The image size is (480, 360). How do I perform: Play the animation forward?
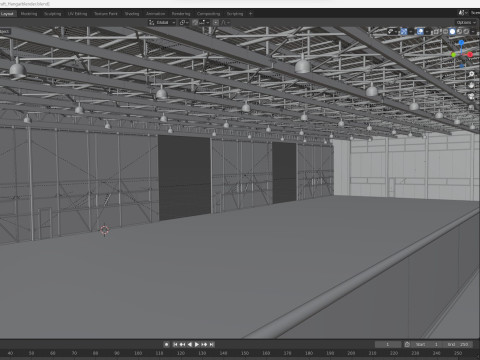[197, 344]
